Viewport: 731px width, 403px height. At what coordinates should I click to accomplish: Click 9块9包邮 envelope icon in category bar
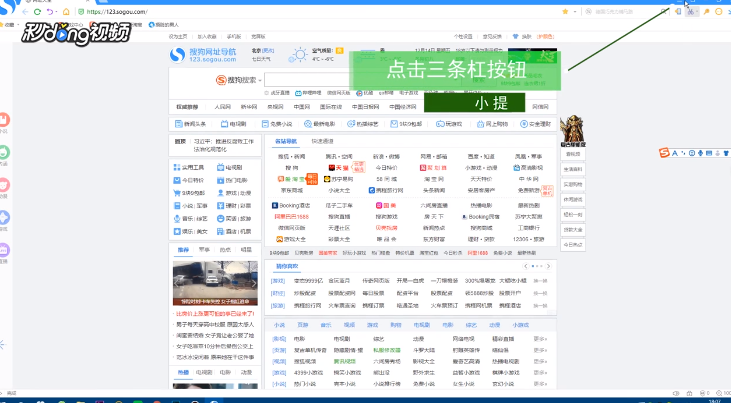(394, 124)
